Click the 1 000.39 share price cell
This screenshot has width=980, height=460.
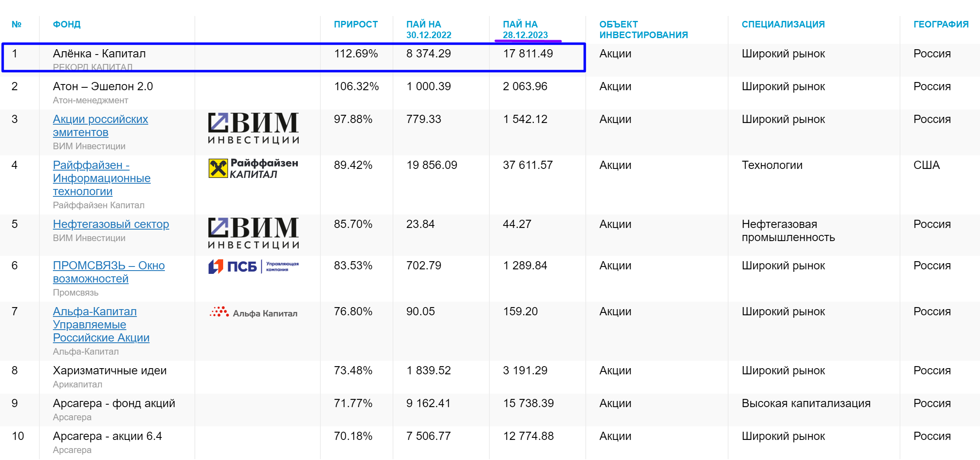pyautogui.click(x=429, y=87)
